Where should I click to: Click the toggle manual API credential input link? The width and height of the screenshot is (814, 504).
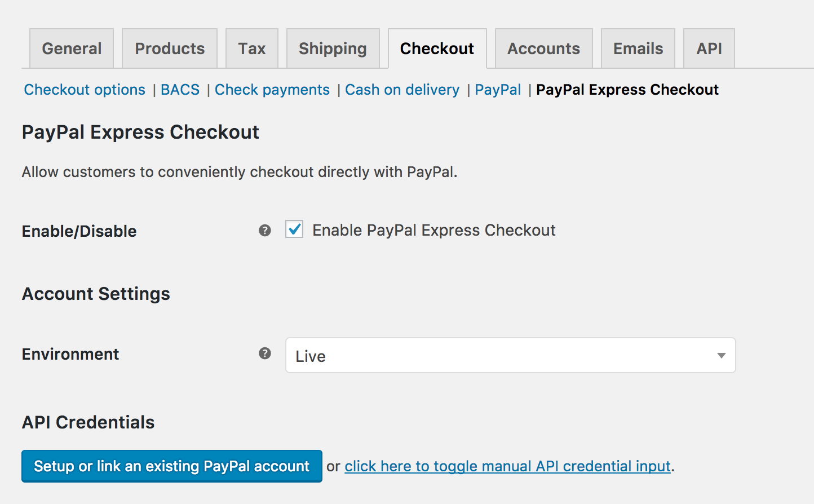pyautogui.click(x=508, y=466)
